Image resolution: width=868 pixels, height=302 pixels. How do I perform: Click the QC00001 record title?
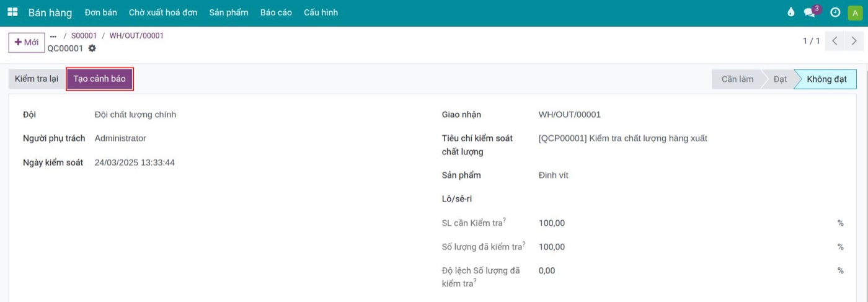click(x=65, y=48)
